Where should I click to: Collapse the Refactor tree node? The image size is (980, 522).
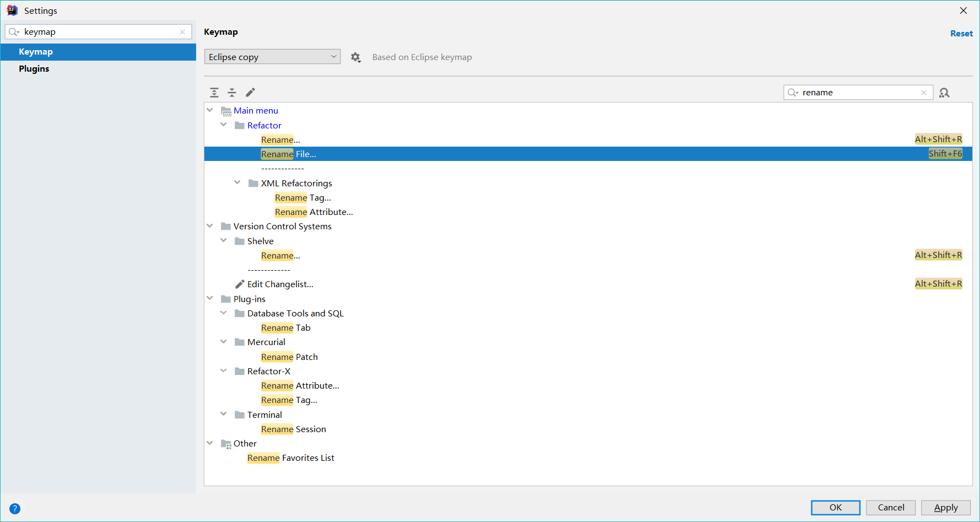coord(224,125)
